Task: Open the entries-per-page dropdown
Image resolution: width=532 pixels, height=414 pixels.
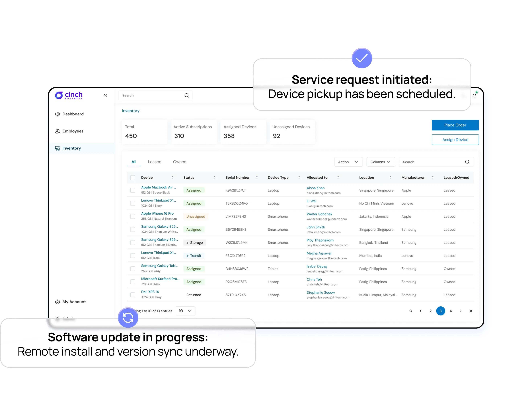Action: 185,311
